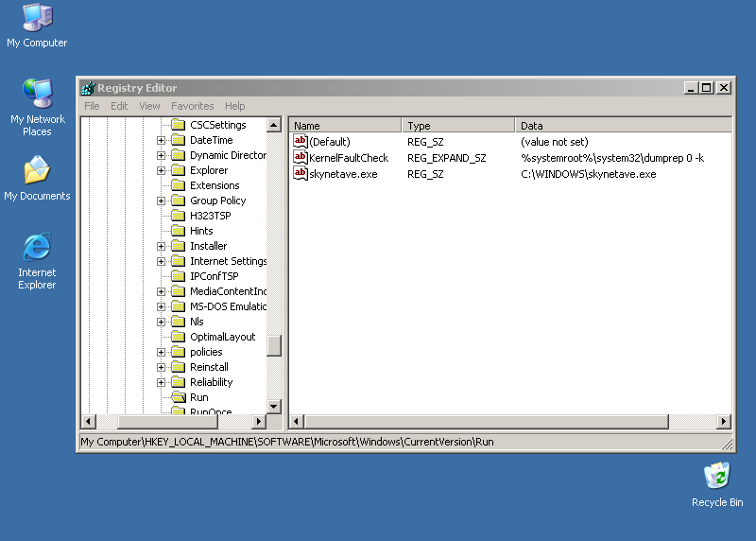Select the Internet Explorer desktop icon

pyautogui.click(x=37, y=261)
